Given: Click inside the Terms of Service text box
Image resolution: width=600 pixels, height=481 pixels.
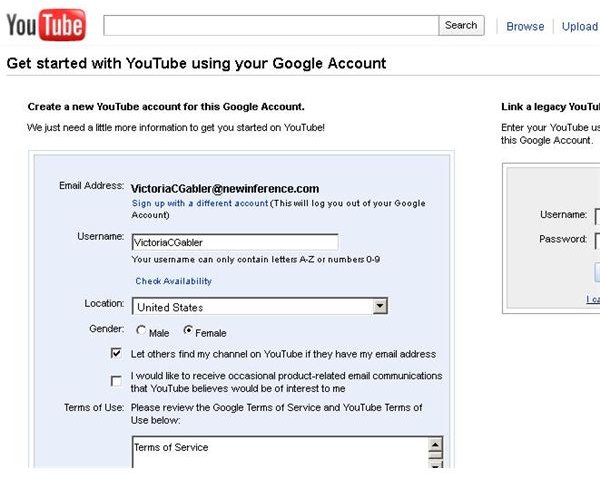Looking at the screenshot, I should pyautogui.click(x=280, y=452).
